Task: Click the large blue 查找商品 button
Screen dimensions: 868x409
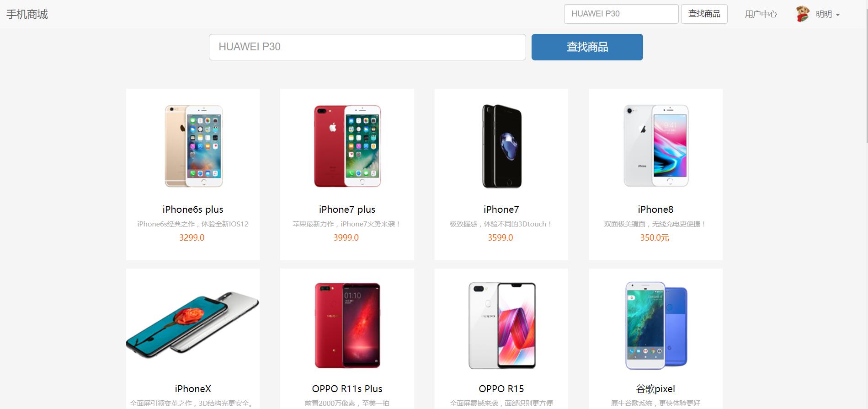Action: [x=587, y=47]
